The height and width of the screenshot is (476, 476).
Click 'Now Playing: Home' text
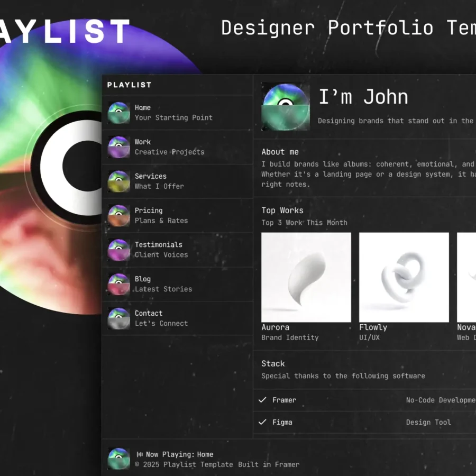coord(179,454)
